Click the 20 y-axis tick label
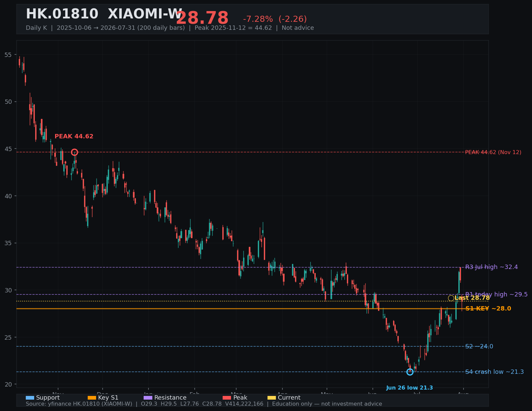The image size is (532, 411). [8, 384]
